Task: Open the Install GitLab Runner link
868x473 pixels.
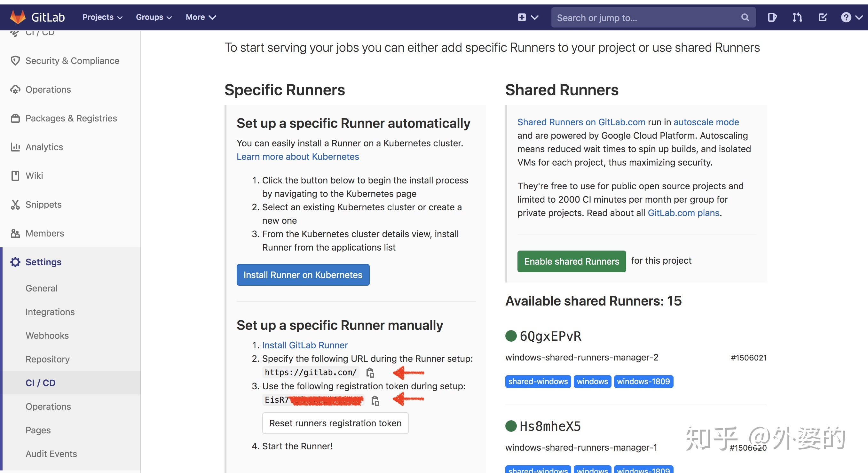Action: coord(304,345)
